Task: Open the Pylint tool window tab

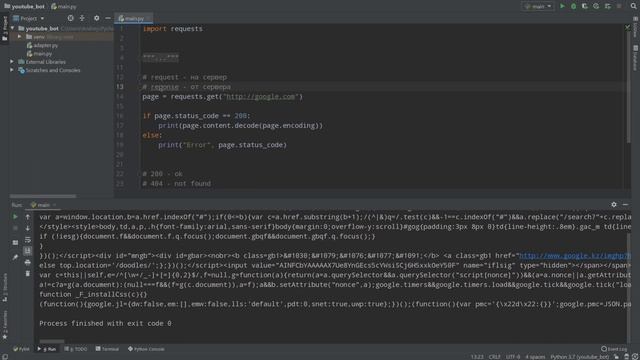Action: click(x=21, y=349)
